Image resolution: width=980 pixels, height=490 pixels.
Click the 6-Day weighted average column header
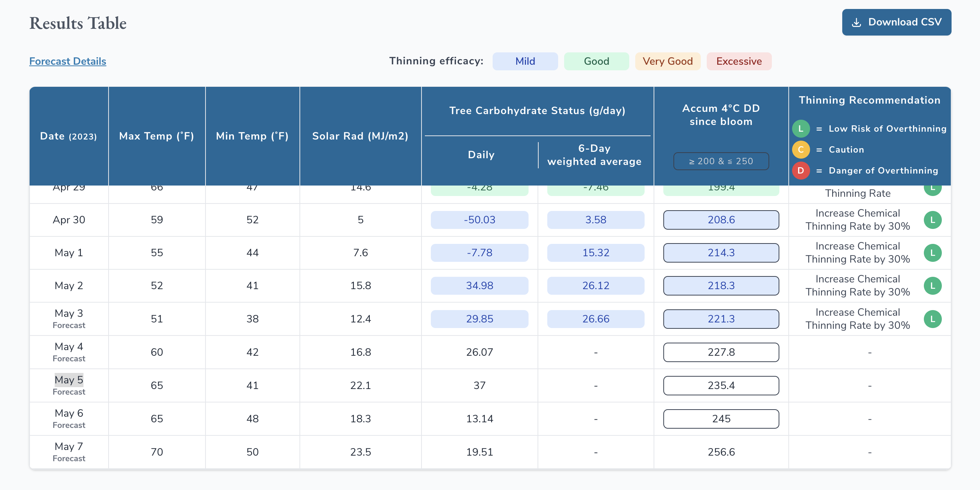594,155
